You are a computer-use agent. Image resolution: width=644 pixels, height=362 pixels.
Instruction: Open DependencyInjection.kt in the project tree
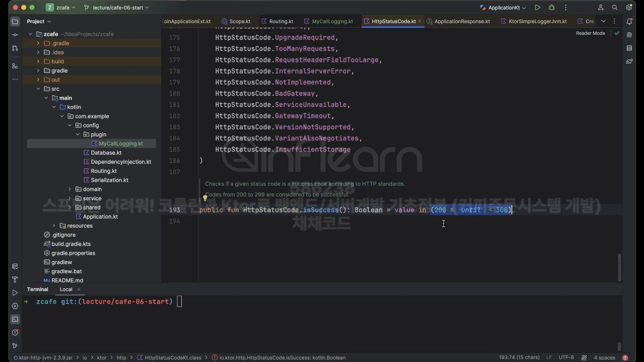click(x=121, y=162)
